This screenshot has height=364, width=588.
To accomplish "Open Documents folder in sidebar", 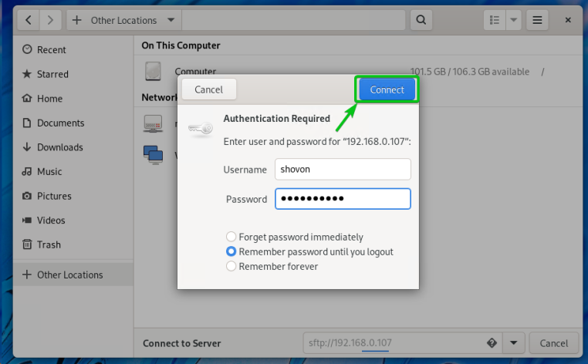I will pyautogui.click(x=73, y=123).
